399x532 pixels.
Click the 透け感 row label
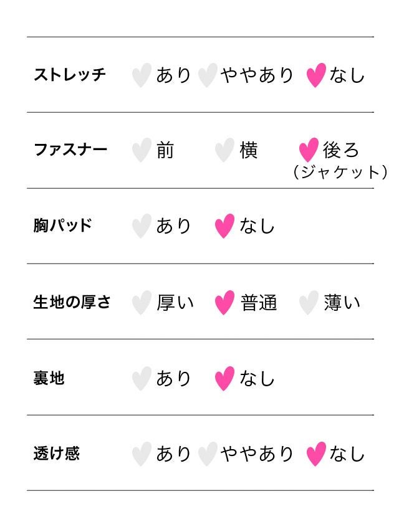pos(56,454)
